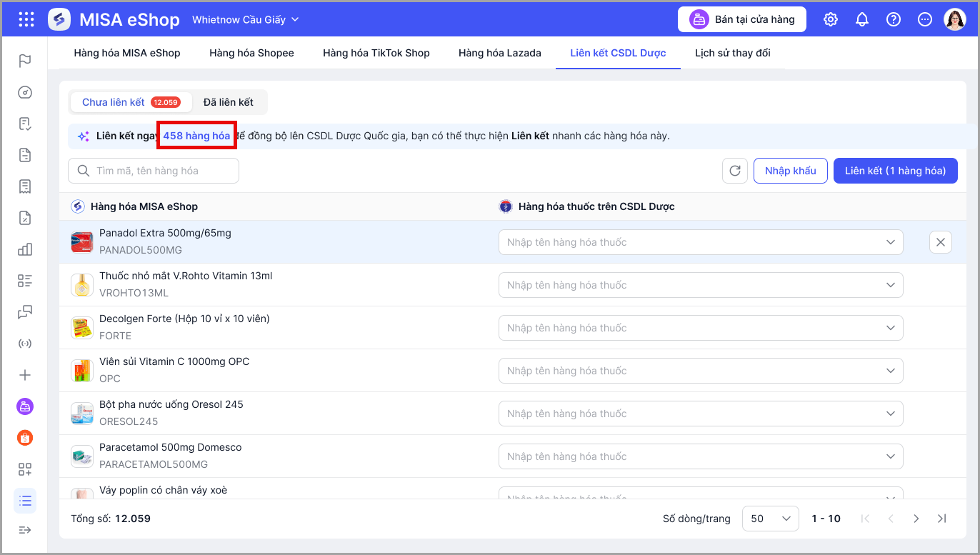
Task: Select the highlighted list icon in sidebar
Action: (25, 501)
